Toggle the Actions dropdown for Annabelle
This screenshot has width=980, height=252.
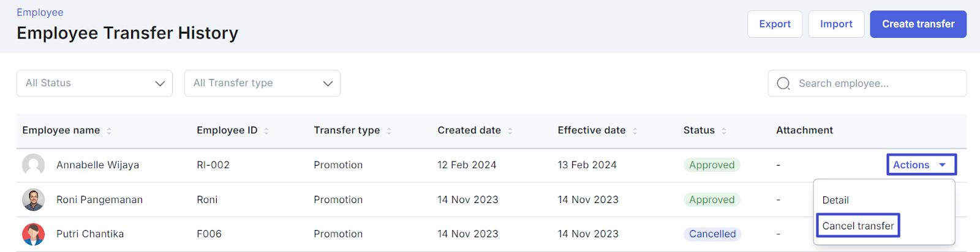pos(921,165)
